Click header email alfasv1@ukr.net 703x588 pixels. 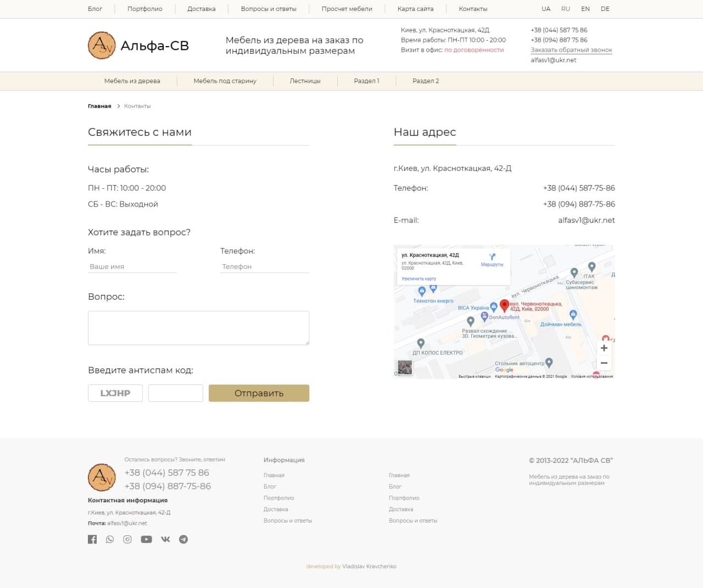point(554,60)
